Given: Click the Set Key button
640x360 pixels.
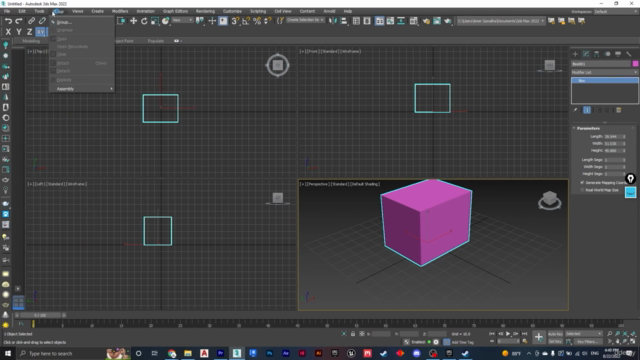Looking at the screenshot, I should 555,342.
